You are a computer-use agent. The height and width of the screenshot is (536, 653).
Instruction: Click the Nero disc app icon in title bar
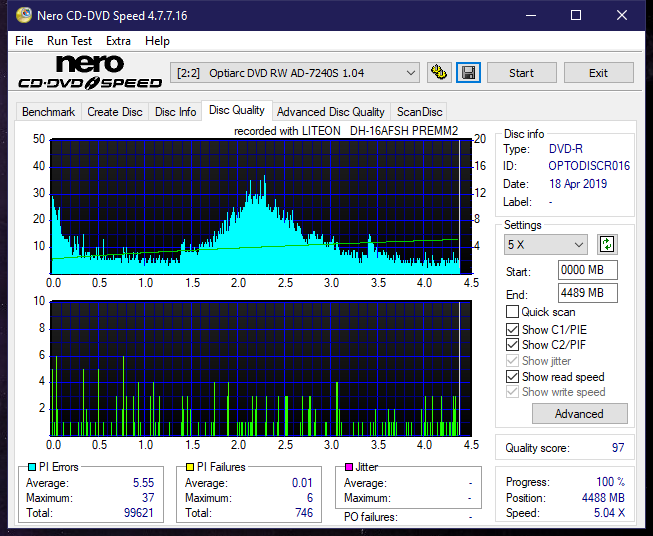[x=24, y=15]
